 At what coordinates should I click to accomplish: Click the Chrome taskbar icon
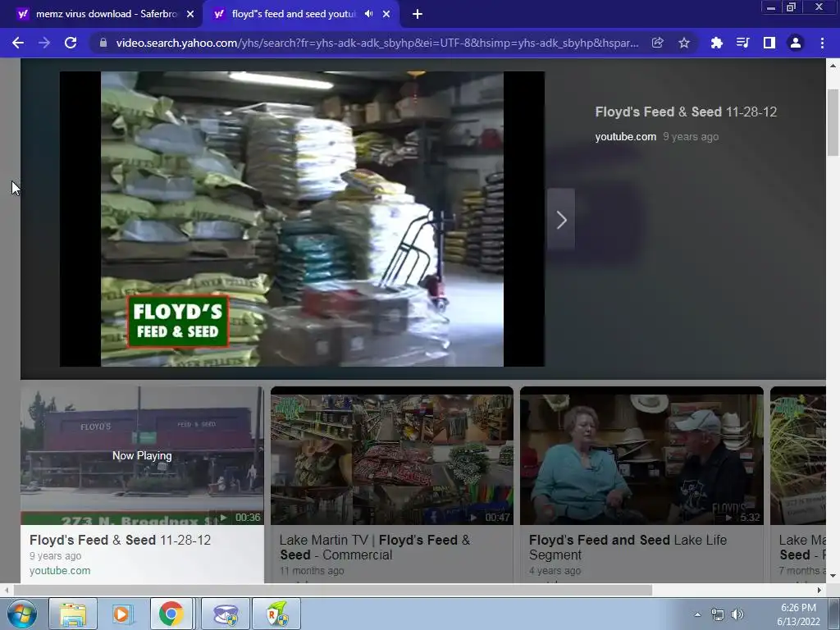pos(171,614)
